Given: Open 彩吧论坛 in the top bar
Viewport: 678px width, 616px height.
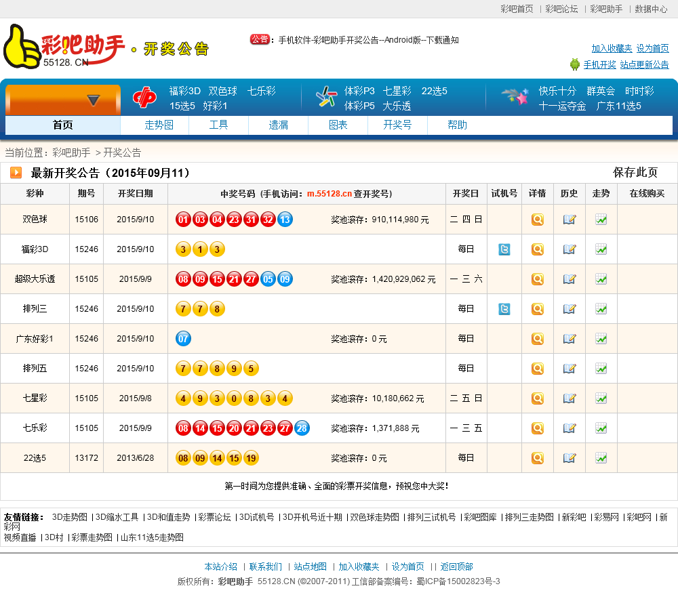Looking at the screenshot, I should pos(561,9).
